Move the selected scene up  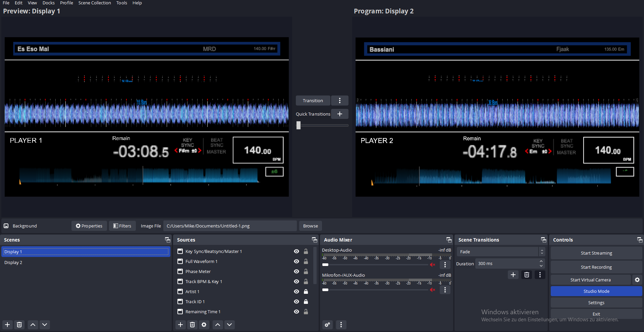pyautogui.click(x=33, y=325)
